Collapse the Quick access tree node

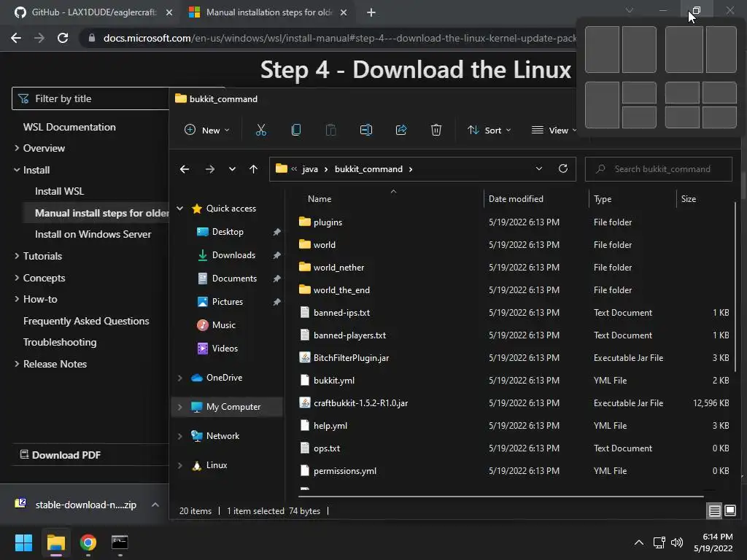pos(180,208)
